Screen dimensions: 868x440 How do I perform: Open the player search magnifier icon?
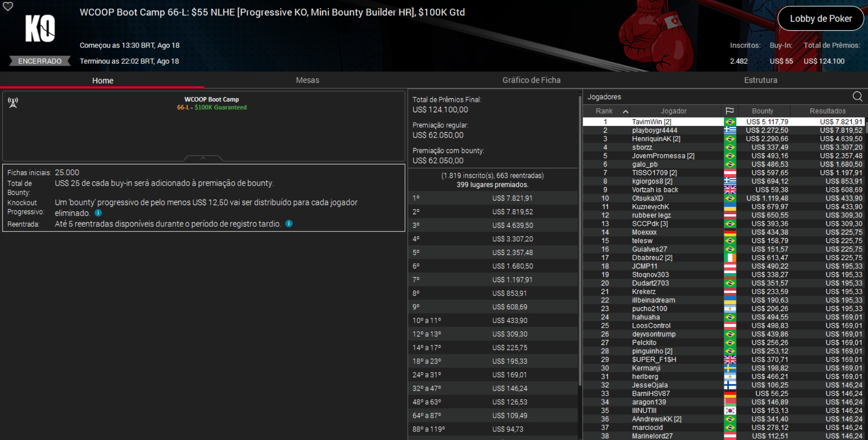coord(857,96)
